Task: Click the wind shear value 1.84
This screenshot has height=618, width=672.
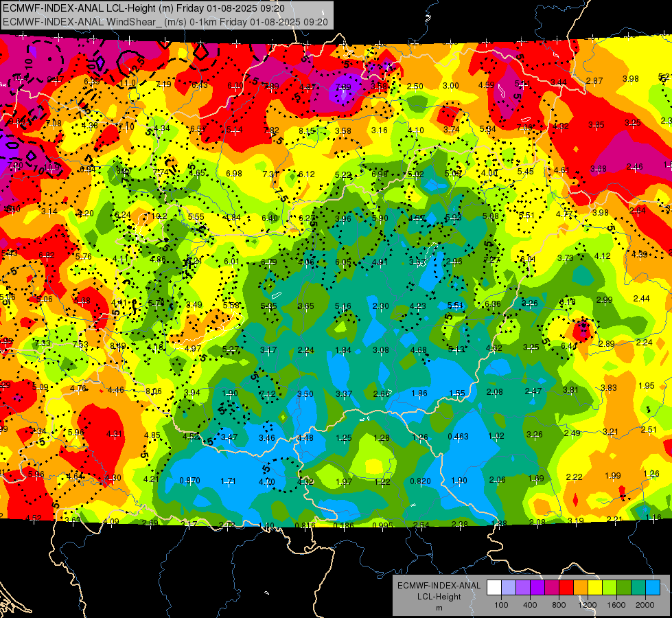Action: point(343,350)
